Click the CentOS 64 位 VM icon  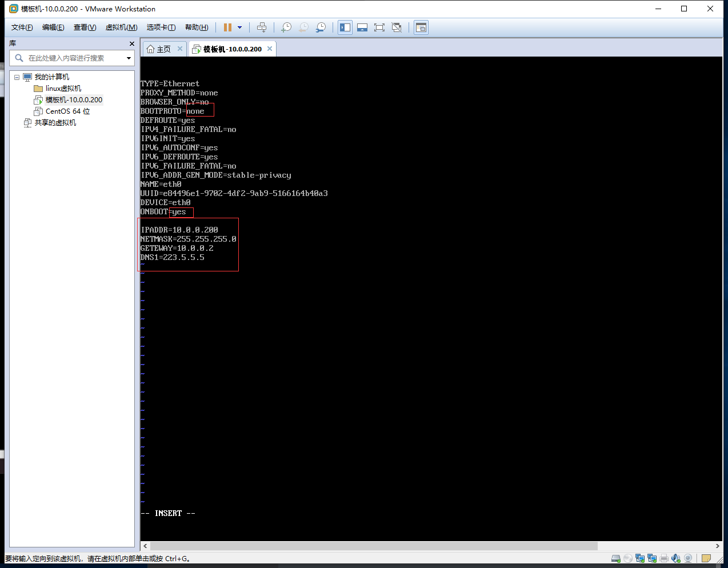pyautogui.click(x=38, y=111)
